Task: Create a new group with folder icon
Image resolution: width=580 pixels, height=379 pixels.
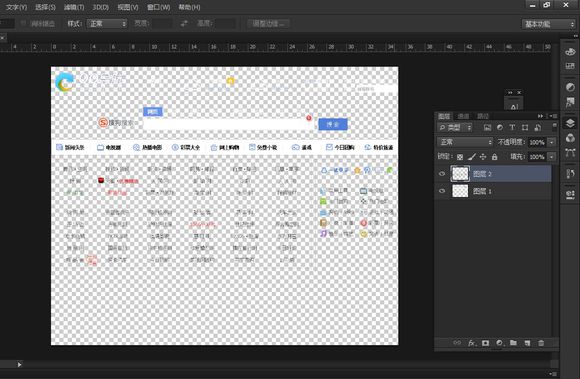Action: pos(513,343)
